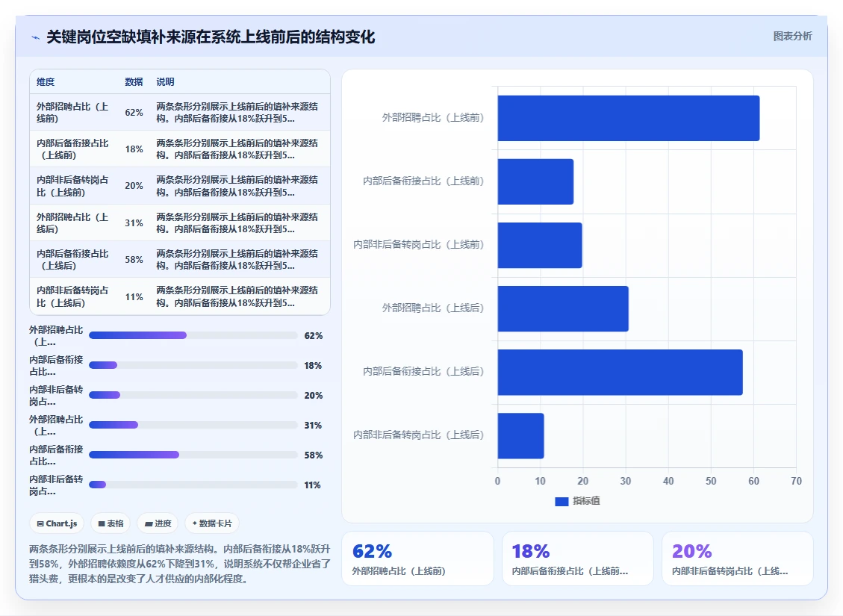This screenshot has height=616, width=843.
Task: Click the 11% cell in the table
Action: (x=134, y=296)
